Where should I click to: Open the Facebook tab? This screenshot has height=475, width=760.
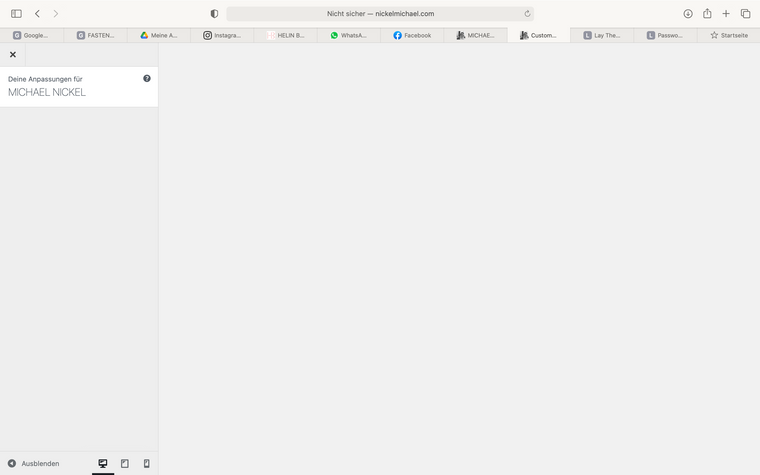[412, 35]
